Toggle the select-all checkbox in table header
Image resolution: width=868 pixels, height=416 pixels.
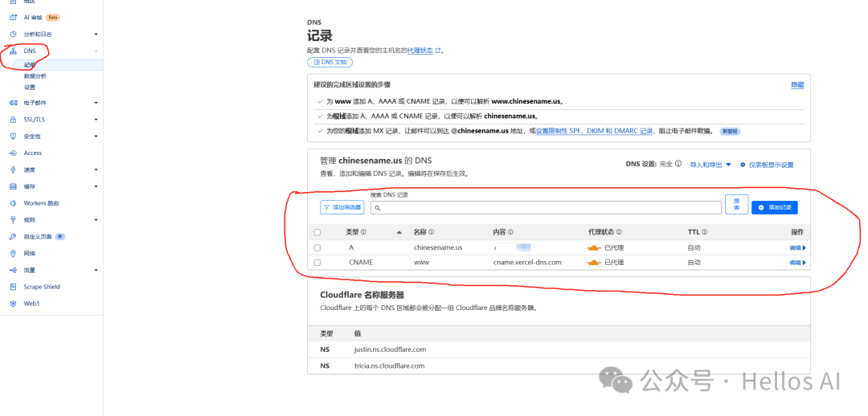[317, 232]
